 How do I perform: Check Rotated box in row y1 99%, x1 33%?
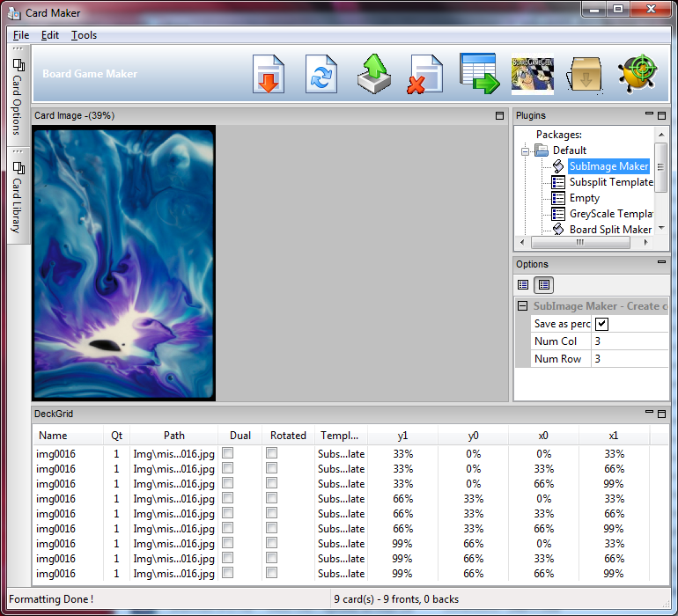[x=271, y=543]
